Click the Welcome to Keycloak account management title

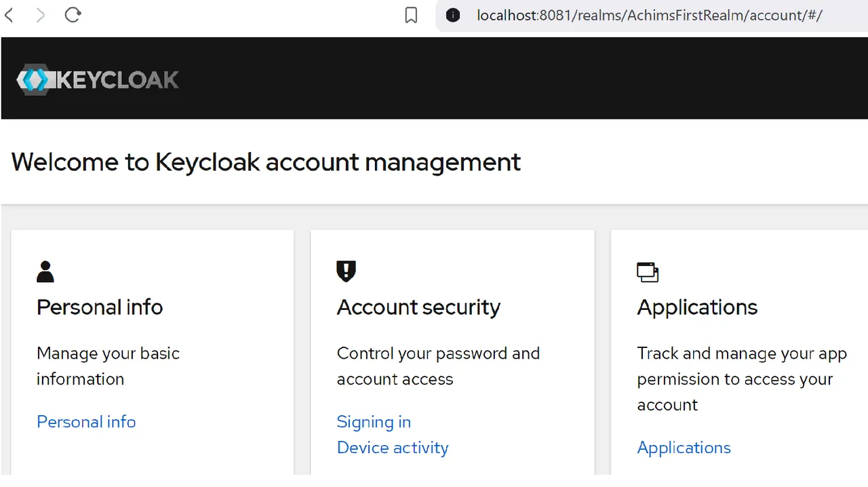tap(266, 162)
